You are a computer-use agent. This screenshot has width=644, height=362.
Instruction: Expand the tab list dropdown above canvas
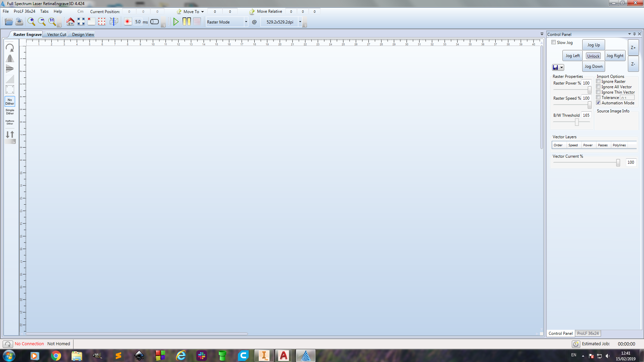pyautogui.click(x=542, y=34)
